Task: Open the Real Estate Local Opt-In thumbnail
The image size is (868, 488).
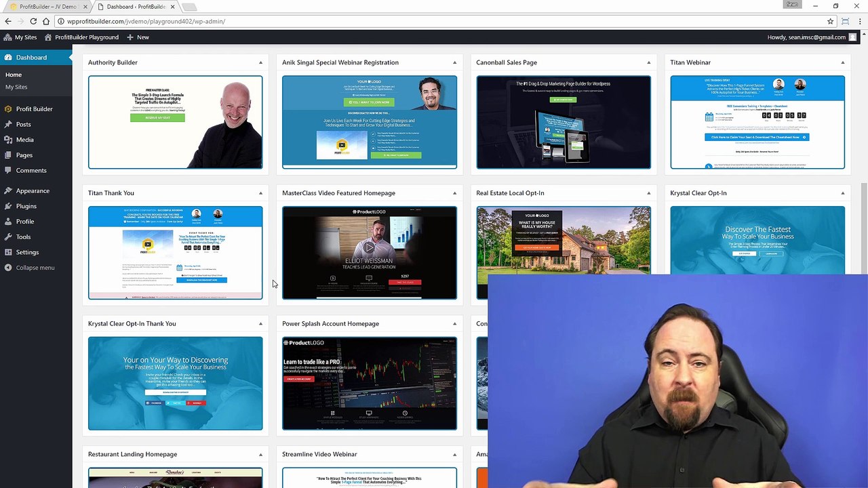Action: pos(564,240)
